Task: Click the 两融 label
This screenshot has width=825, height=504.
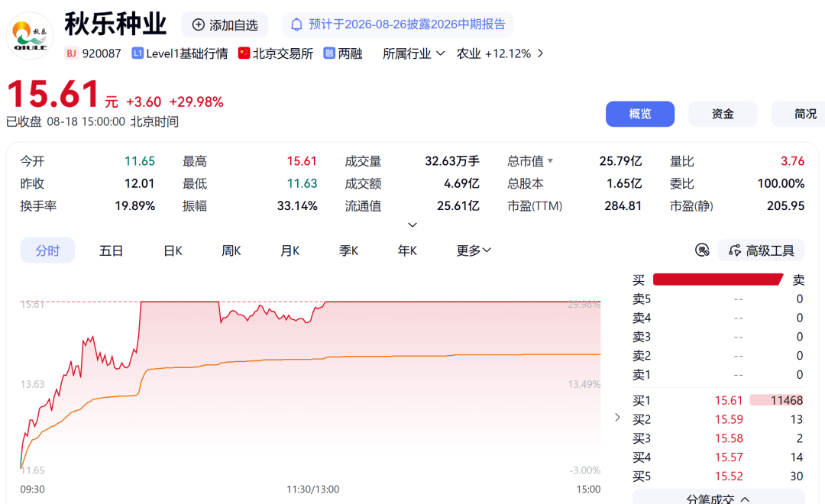Action: pos(350,53)
